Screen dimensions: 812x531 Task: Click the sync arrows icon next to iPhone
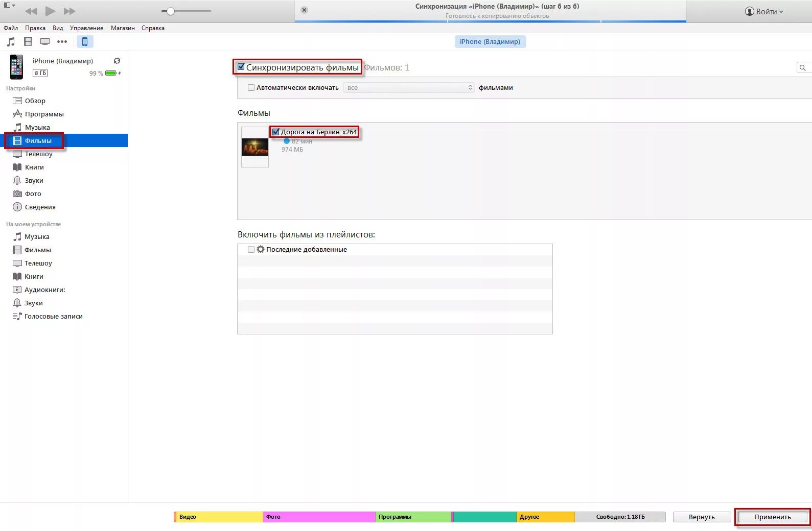pyautogui.click(x=117, y=61)
